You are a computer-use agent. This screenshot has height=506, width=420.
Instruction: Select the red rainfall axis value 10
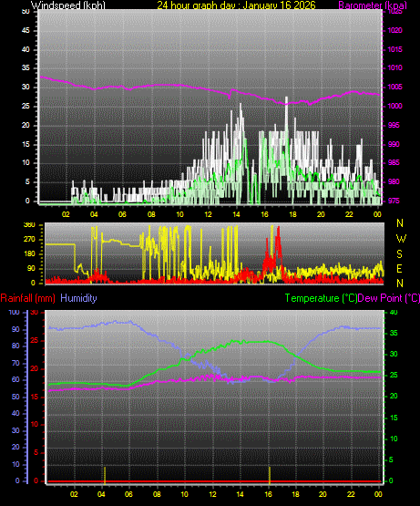coord(35,424)
